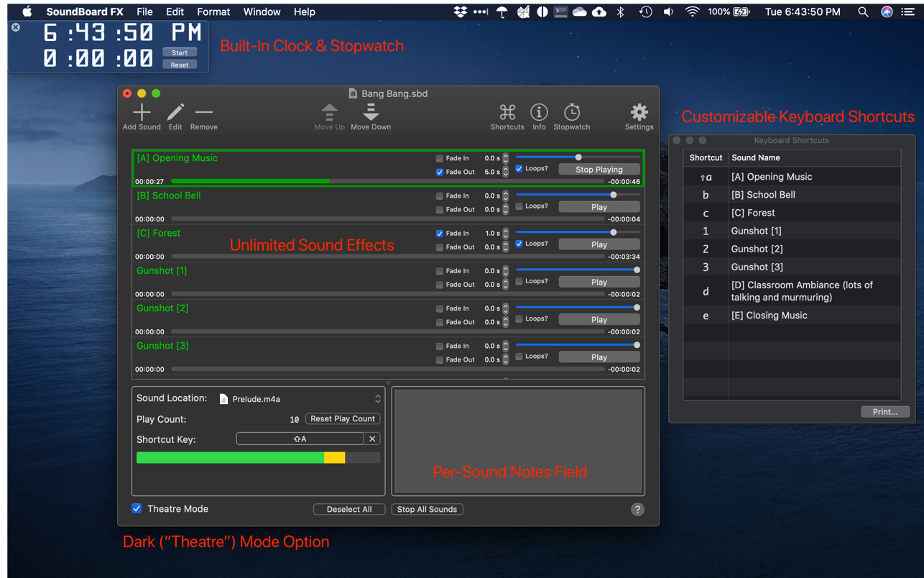The image size is (924, 578).
Task: Click Opening Music playback progress bar
Action: pyautogui.click(x=388, y=182)
